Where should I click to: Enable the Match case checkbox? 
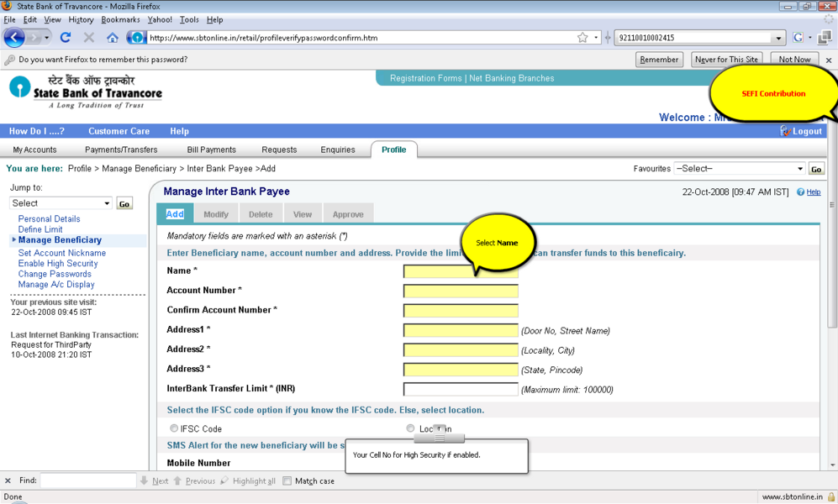point(287,481)
